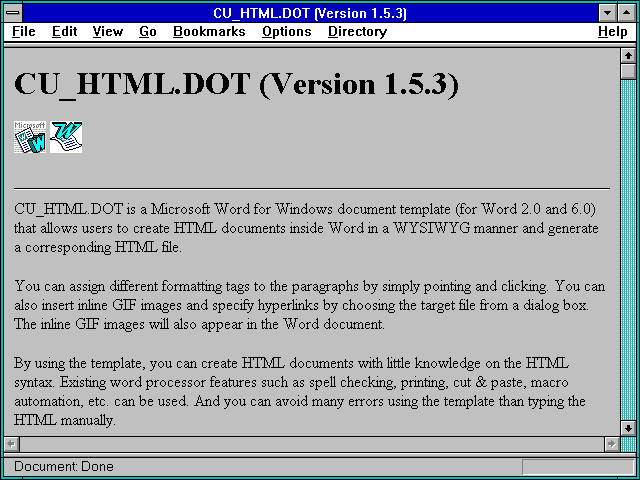This screenshot has width=640, height=480.
Task: Click the paragraph starting 'By using the template'
Action: 300,391
